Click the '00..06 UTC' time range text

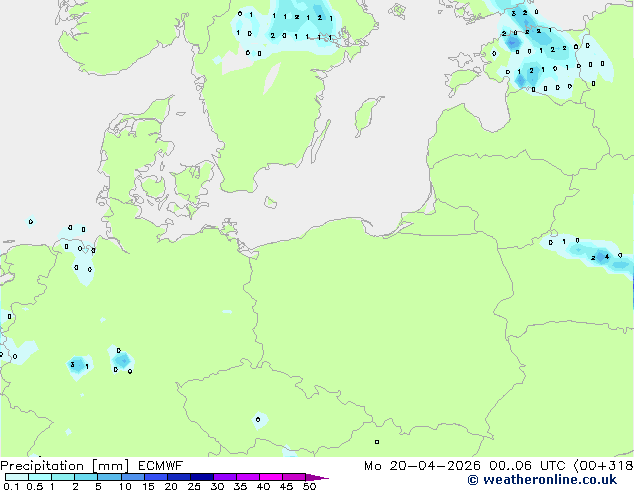[526, 466]
